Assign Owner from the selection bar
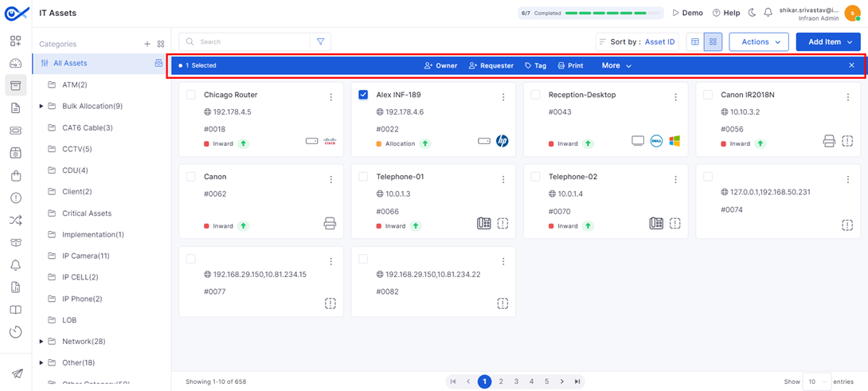This screenshot has width=868, height=391. 440,65
